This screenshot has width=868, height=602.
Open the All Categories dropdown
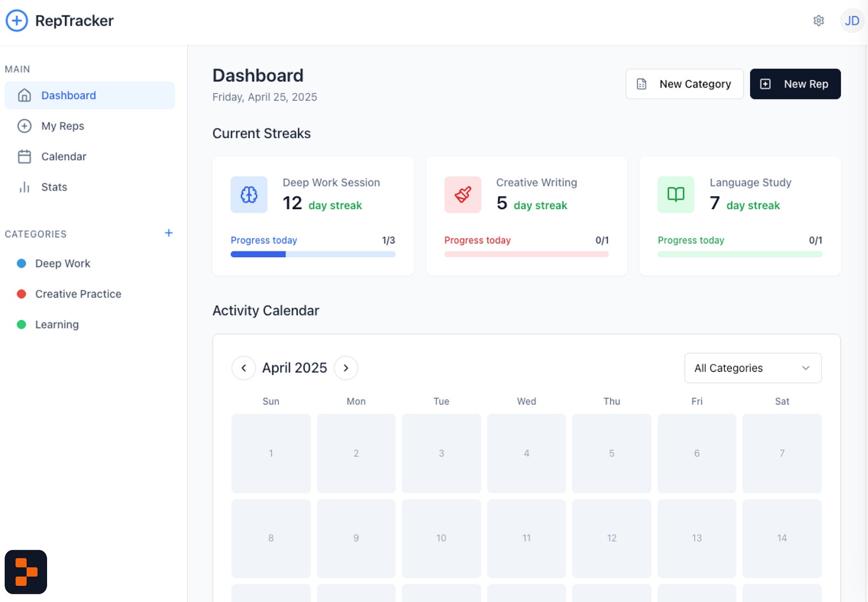[x=753, y=368]
